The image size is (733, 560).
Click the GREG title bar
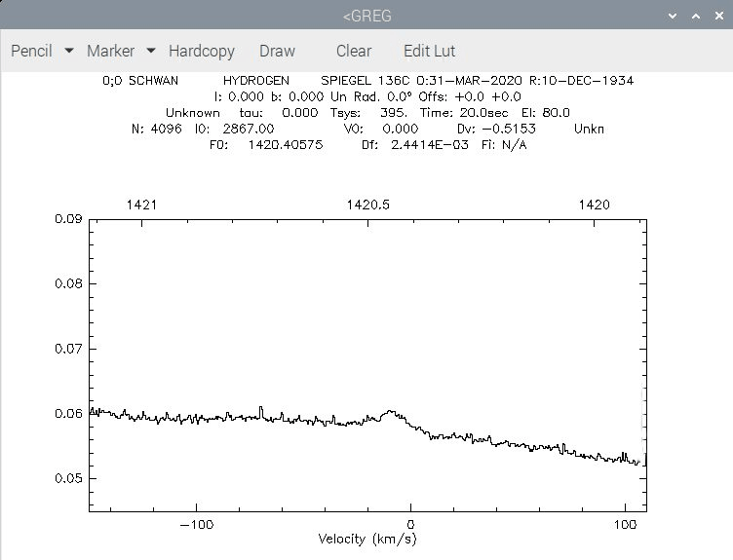(366, 16)
